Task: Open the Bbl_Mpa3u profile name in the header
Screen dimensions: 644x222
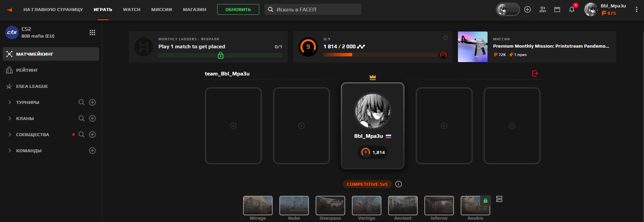Action: click(x=613, y=6)
